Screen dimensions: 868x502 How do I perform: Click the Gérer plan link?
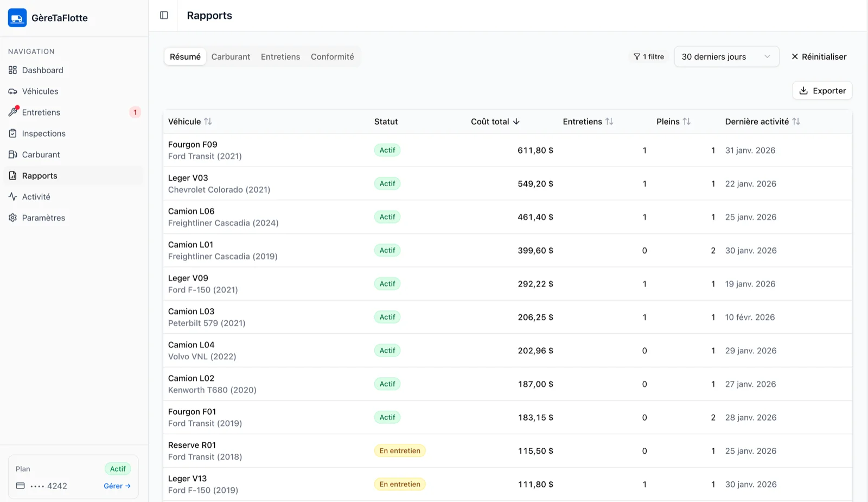click(x=117, y=486)
